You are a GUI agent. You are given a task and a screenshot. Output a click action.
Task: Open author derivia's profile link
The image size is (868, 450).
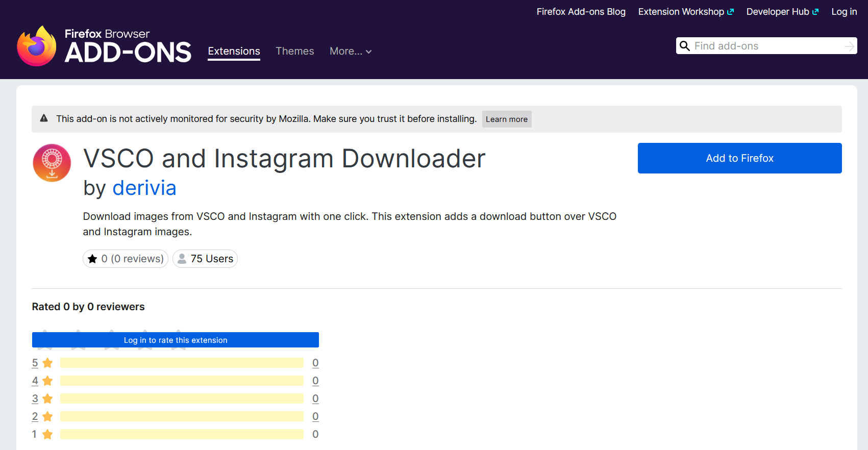[144, 188]
